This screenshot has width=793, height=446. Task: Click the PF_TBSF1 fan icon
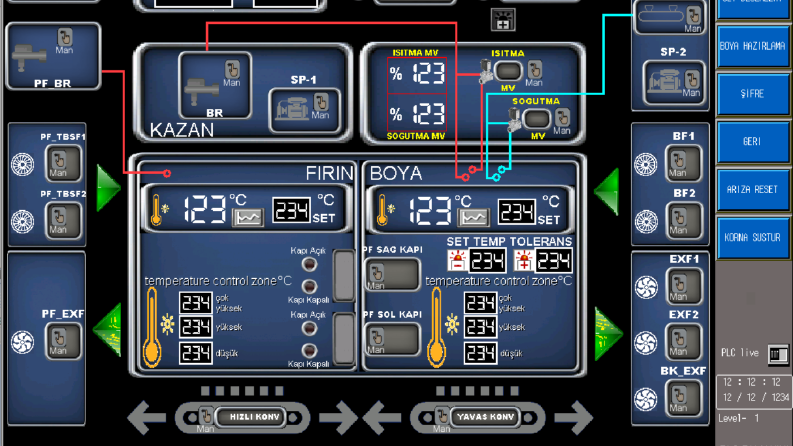pyautogui.click(x=23, y=164)
